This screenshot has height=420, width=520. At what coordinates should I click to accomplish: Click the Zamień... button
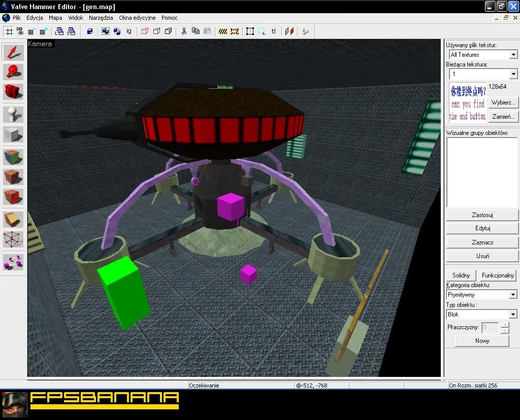(x=503, y=117)
